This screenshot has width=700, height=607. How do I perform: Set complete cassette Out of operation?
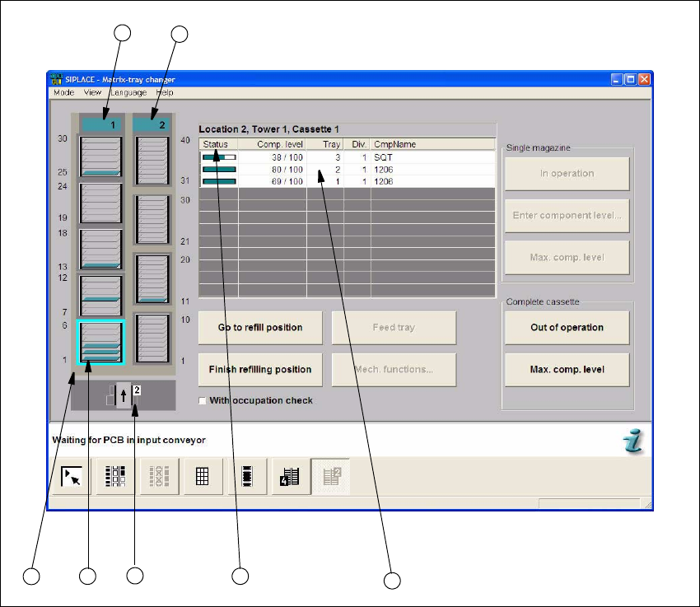click(567, 328)
